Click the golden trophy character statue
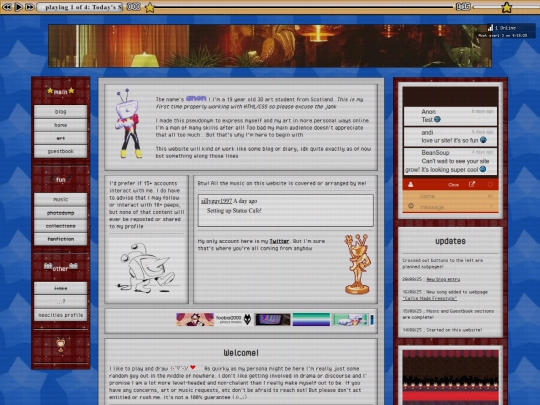This screenshot has height=405, width=540. point(357,264)
